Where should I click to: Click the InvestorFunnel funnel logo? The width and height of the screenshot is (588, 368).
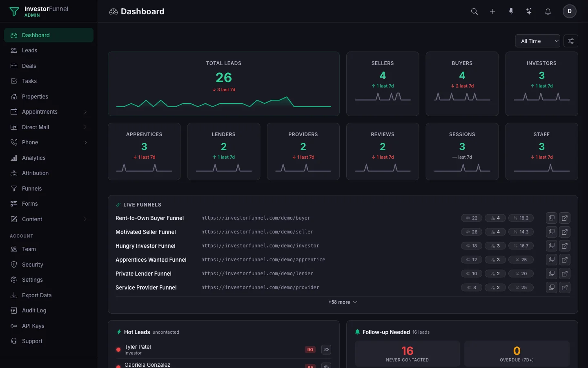pyautogui.click(x=14, y=11)
